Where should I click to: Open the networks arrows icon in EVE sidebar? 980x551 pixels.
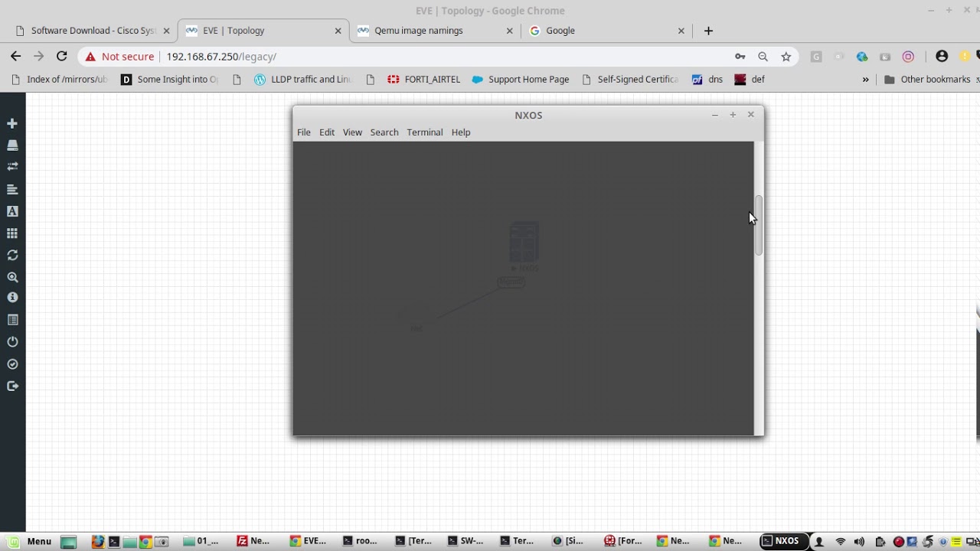click(x=12, y=167)
